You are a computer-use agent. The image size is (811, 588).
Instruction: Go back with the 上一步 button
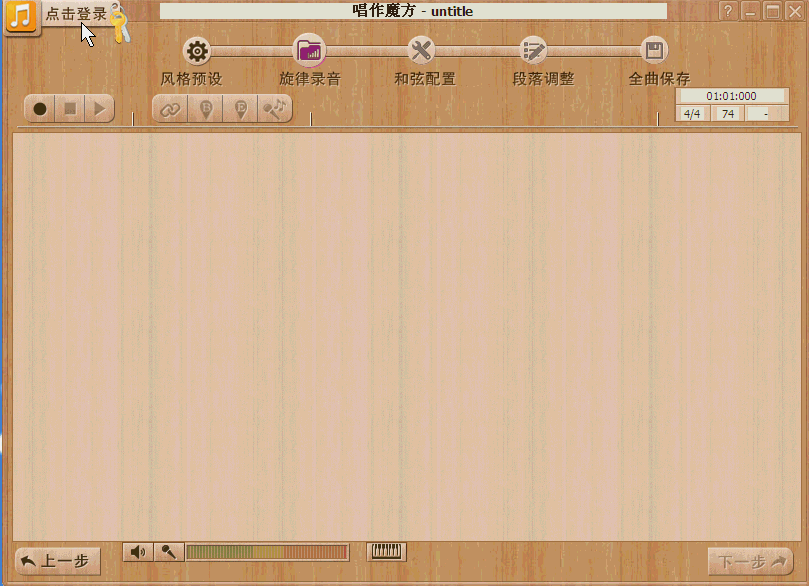[58, 561]
